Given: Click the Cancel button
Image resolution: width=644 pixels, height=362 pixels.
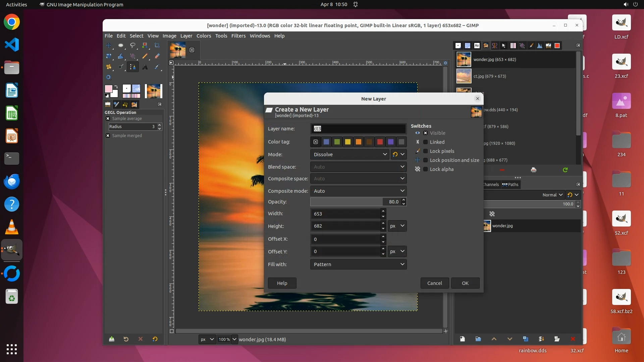Looking at the screenshot, I should pyautogui.click(x=434, y=283).
